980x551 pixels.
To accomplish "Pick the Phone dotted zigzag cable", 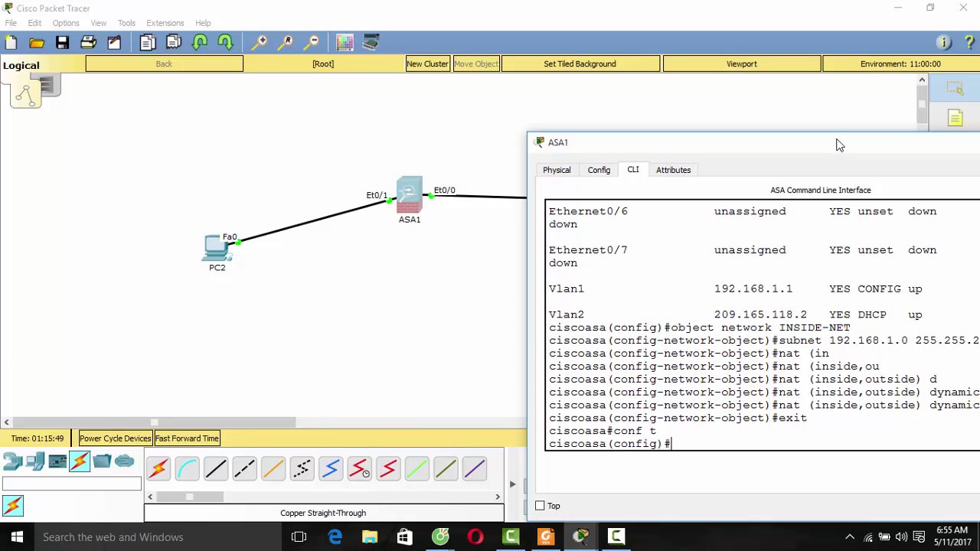I will tap(302, 468).
